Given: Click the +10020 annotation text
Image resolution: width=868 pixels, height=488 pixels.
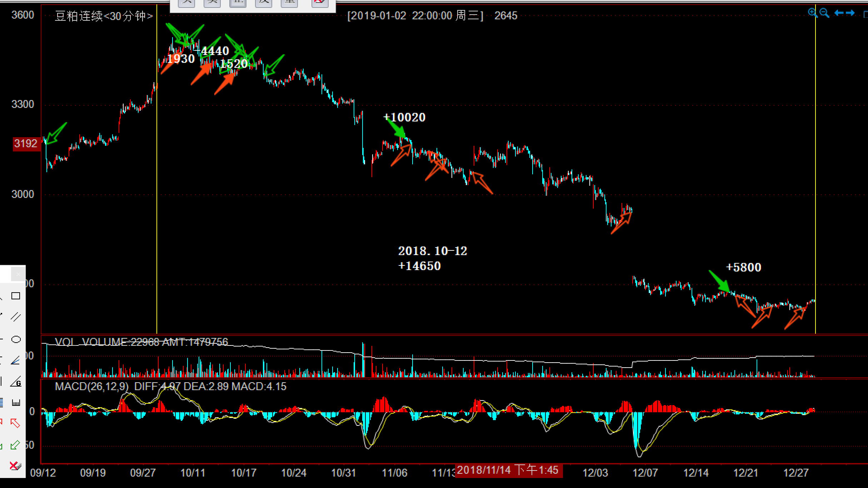Looking at the screenshot, I should click(404, 117).
